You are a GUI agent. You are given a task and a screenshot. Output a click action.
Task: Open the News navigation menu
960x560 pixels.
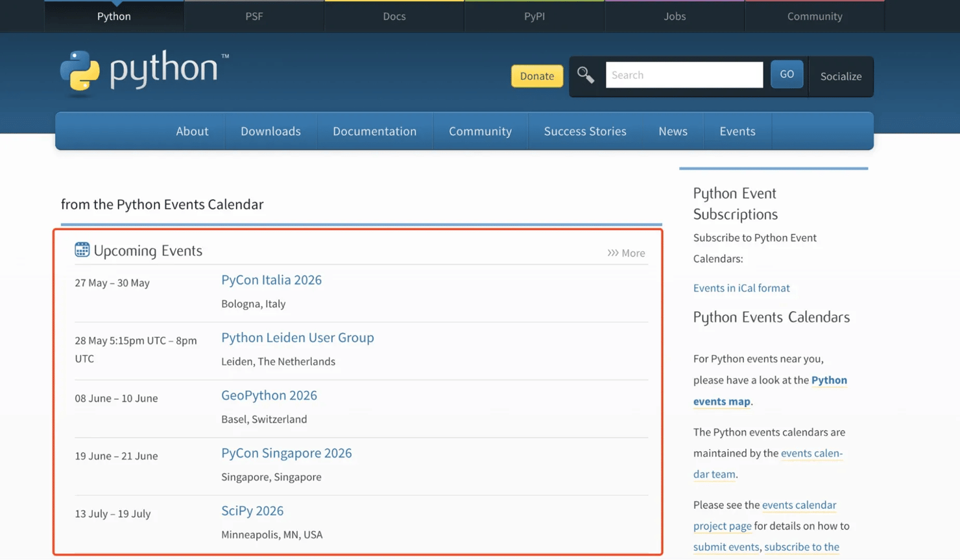point(673,131)
